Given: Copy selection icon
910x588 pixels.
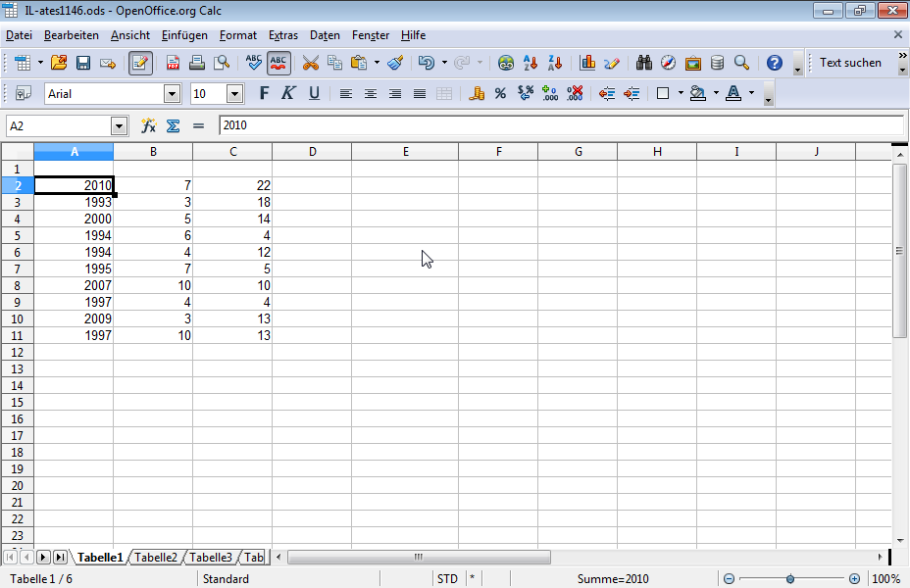Looking at the screenshot, I should [334, 63].
